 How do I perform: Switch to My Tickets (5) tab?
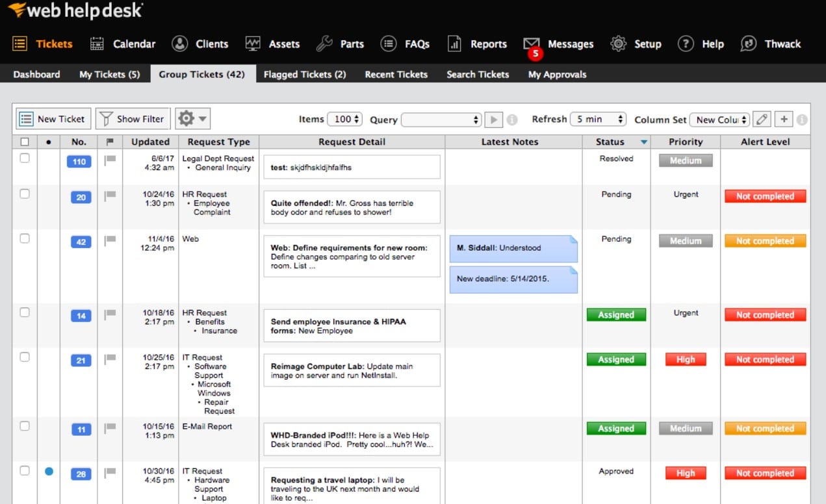[x=109, y=74]
